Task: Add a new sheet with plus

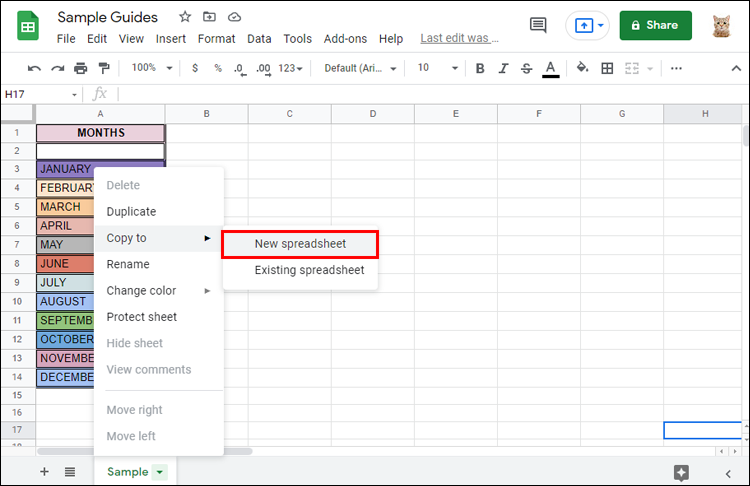Action: pos(44,472)
